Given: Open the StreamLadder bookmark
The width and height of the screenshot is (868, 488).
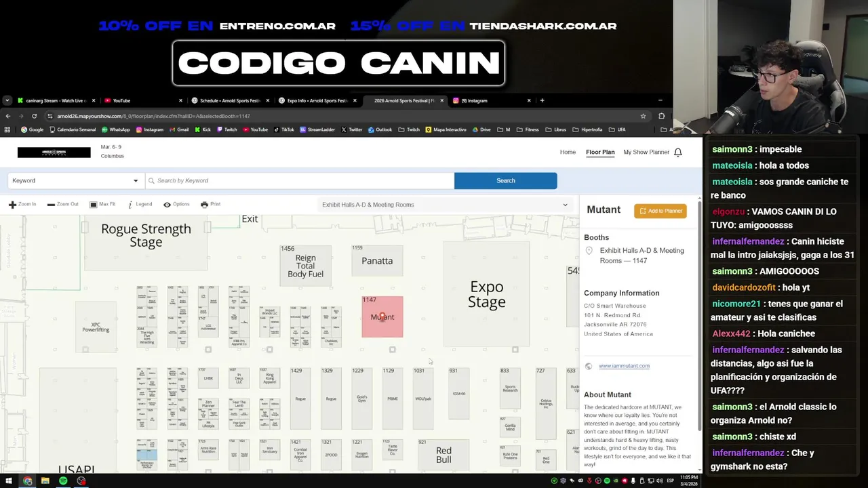Looking at the screenshot, I should [317, 129].
